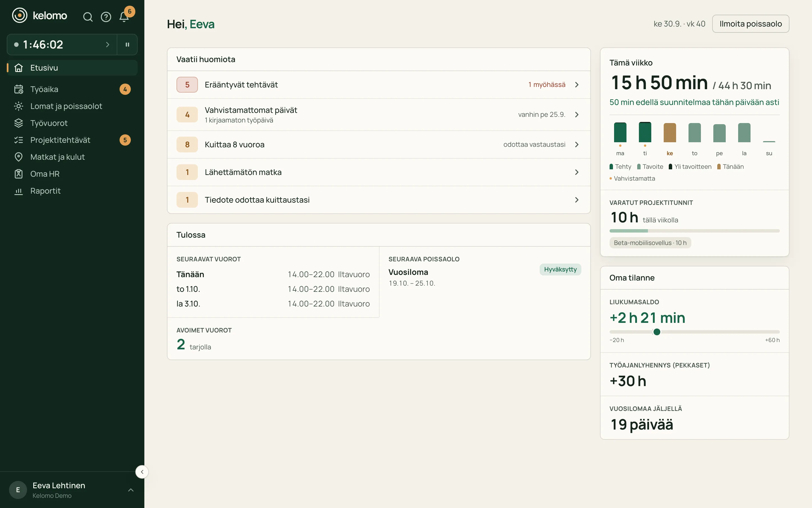Click Ilmoita poissaolo button
The height and width of the screenshot is (508, 812).
pyautogui.click(x=751, y=24)
